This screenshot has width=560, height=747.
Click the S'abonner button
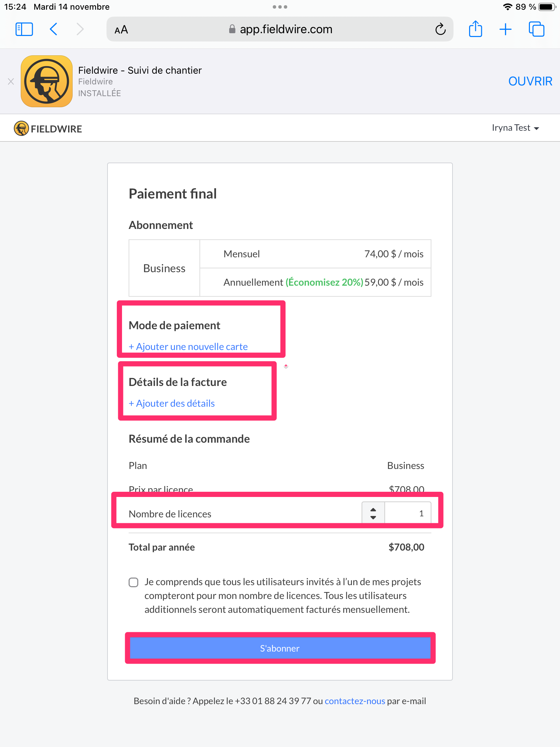pyautogui.click(x=280, y=648)
